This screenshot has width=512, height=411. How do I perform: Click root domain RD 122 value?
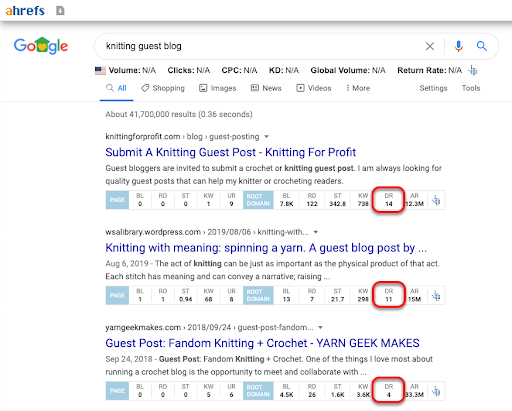click(312, 204)
